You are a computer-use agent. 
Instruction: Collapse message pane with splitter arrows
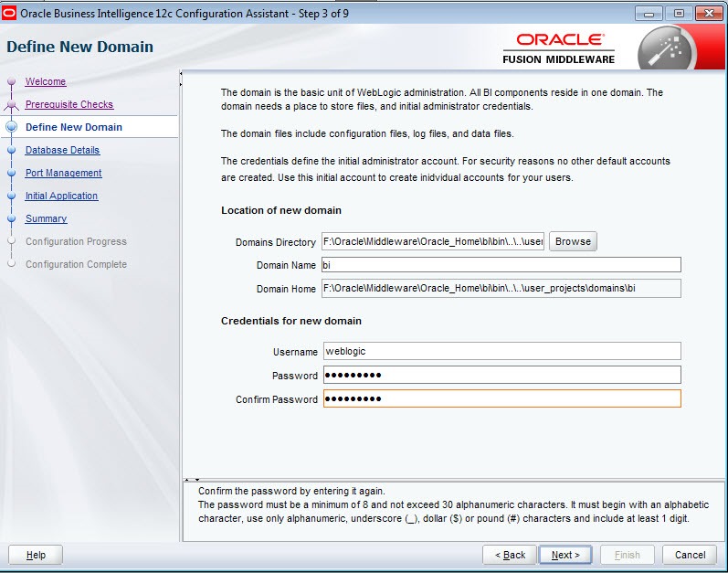[192, 479]
